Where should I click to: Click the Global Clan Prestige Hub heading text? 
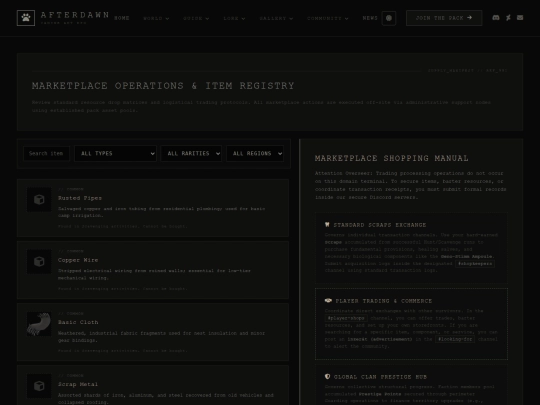(x=380, y=377)
